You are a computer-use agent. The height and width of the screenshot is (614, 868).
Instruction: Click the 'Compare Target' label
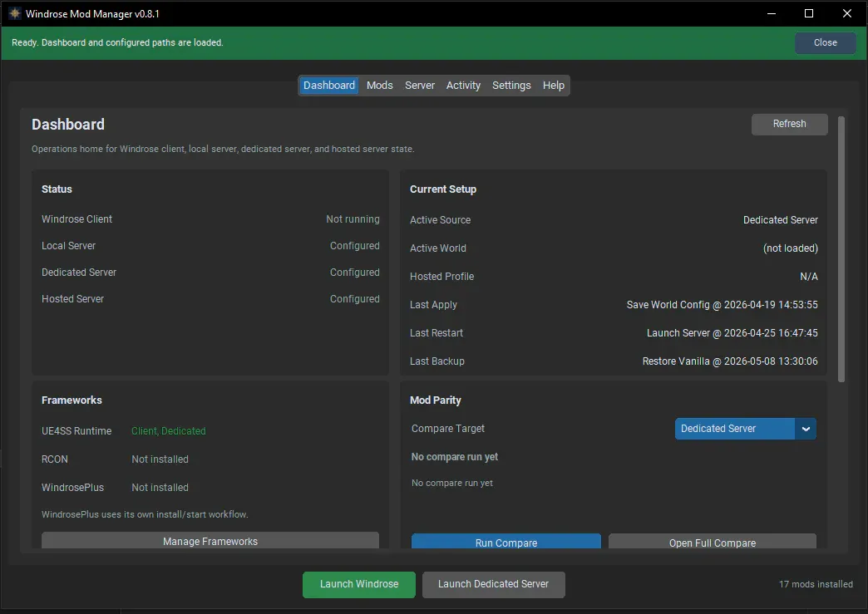pyautogui.click(x=448, y=429)
